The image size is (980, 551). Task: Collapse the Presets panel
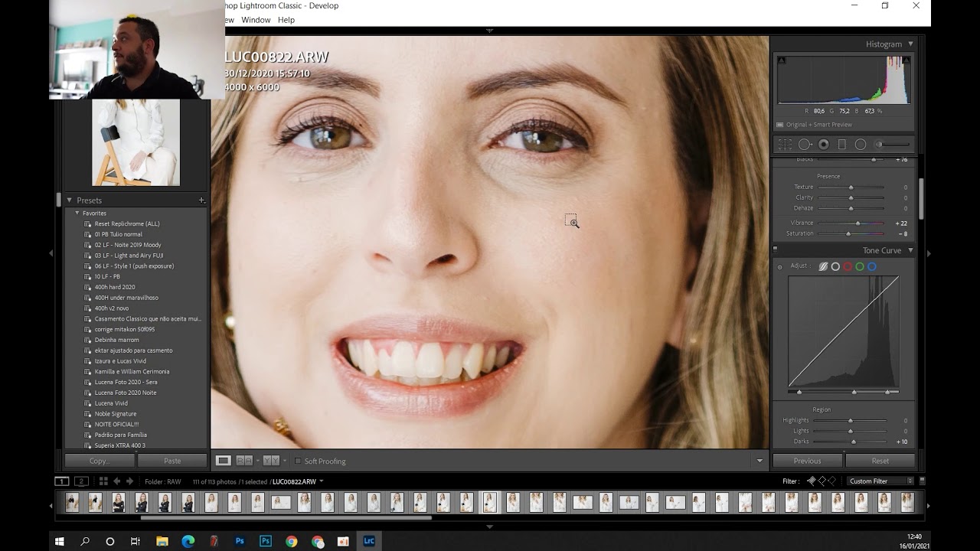(69, 201)
